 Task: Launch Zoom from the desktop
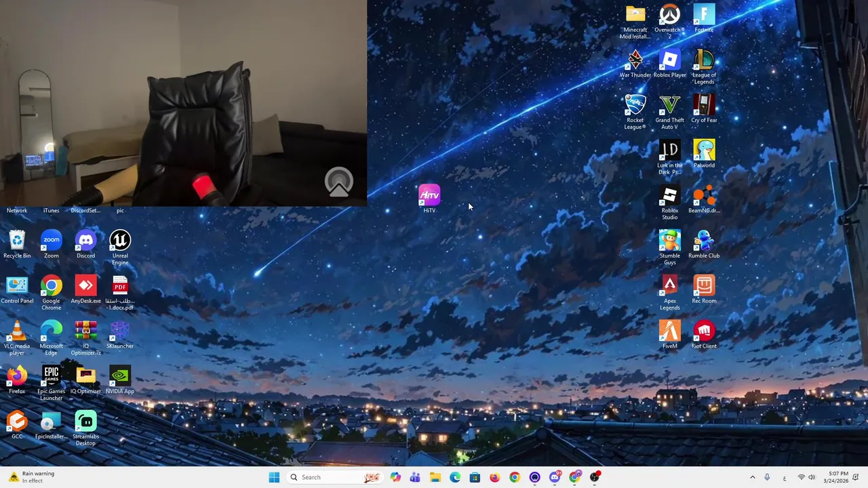tap(52, 245)
